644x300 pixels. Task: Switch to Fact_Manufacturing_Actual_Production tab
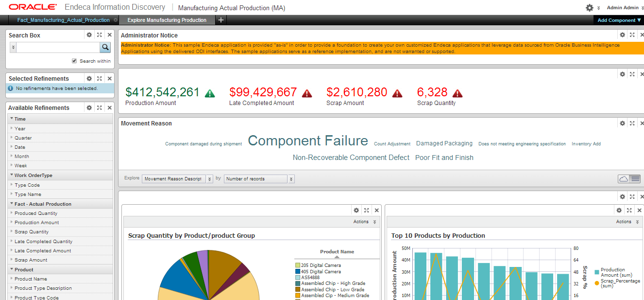(64, 20)
